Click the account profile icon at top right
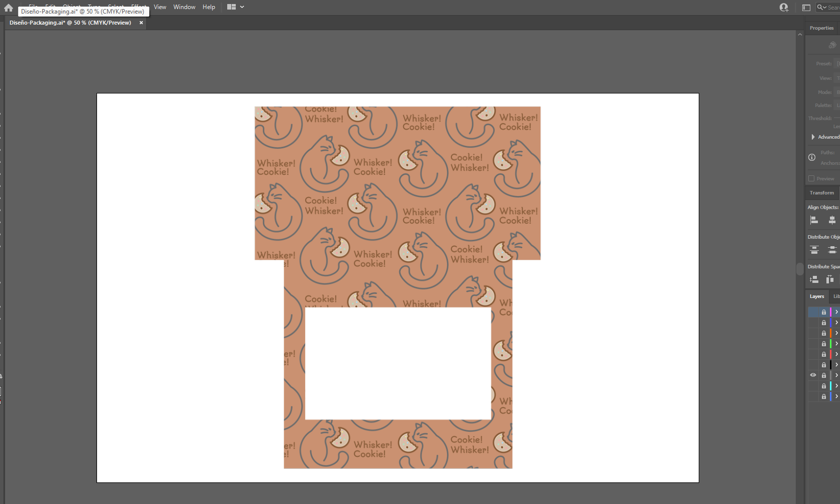This screenshot has width=840, height=504. (x=784, y=8)
